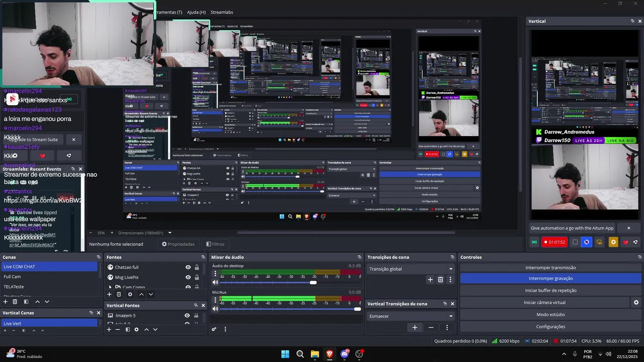Expand the Cam Comp source group
Viewport: 644px width, 362px height.
point(110,287)
